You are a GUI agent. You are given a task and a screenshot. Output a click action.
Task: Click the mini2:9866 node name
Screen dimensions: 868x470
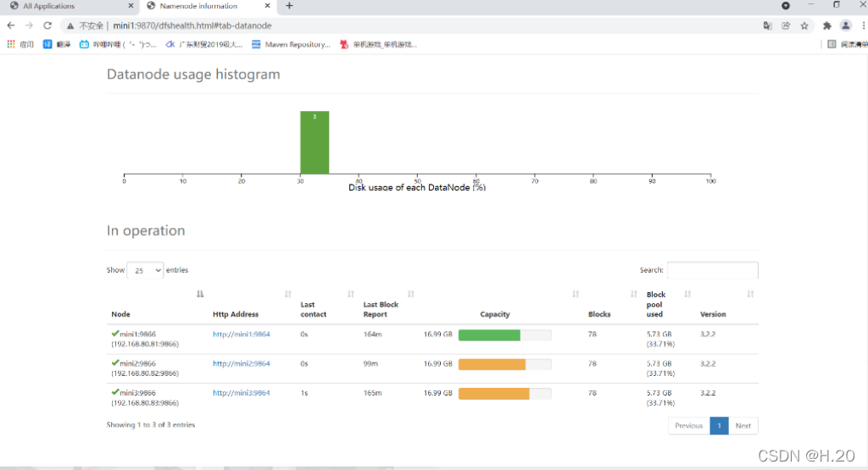click(138, 363)
